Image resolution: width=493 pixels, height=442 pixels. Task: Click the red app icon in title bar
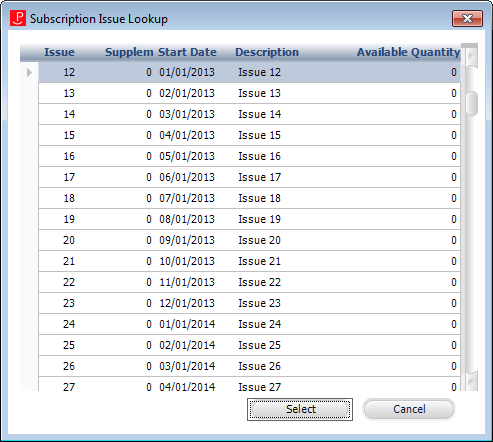coord(18,18)
